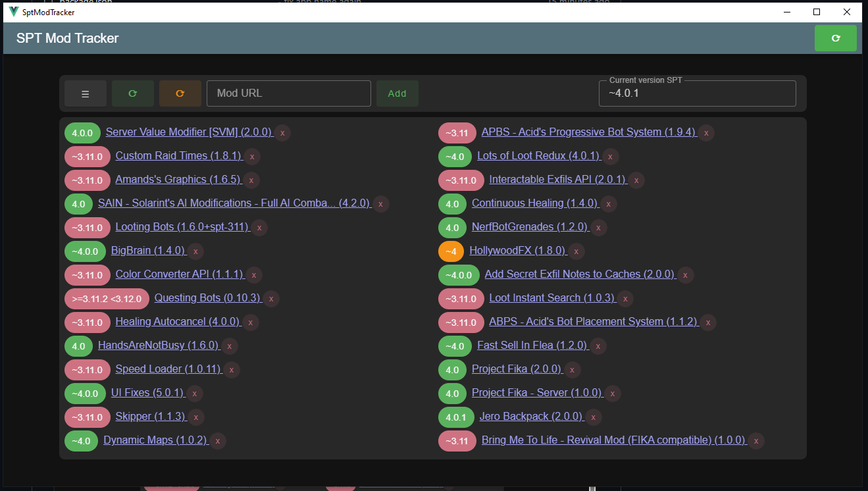Viewport: 868px width, 491px height.
Task: Remove Interactable Exfils API mod
Action: 636,180
